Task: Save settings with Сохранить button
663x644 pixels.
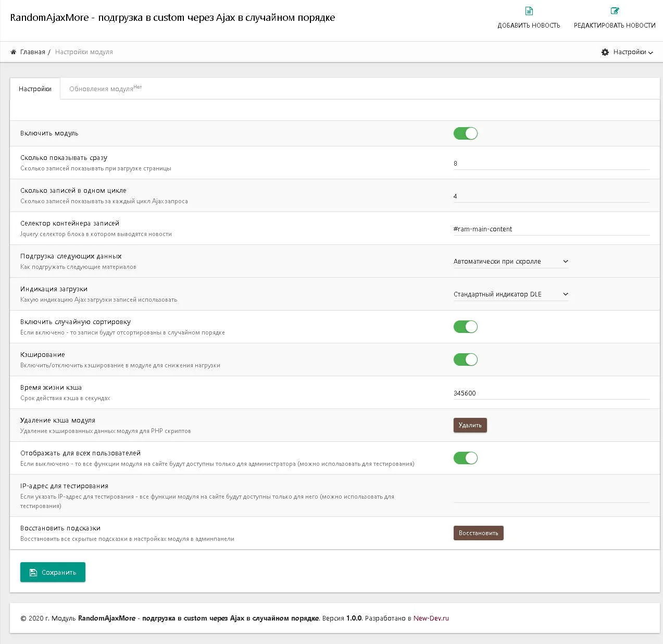Action: [x=53, y=572]
